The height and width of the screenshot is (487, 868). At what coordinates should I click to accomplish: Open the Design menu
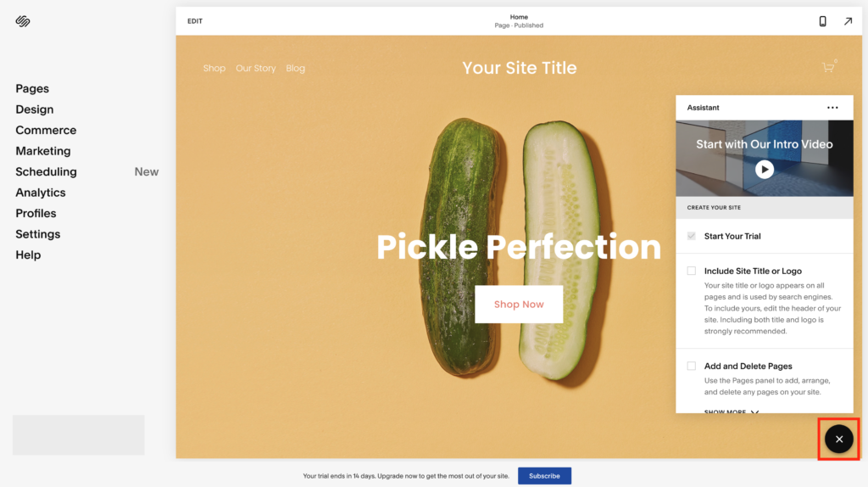(x=34, y=109)
